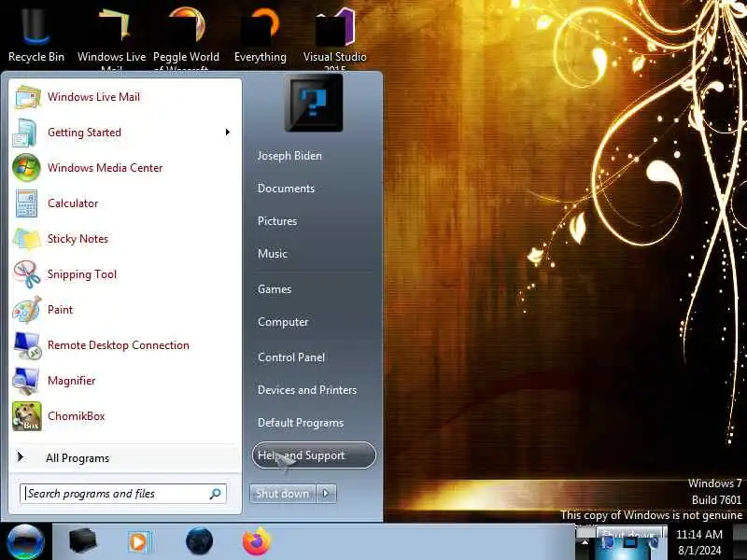Click the Shut down button
The height and width of the screenshot is (560, 747).
pyautogui.click(x=283, y=494)
